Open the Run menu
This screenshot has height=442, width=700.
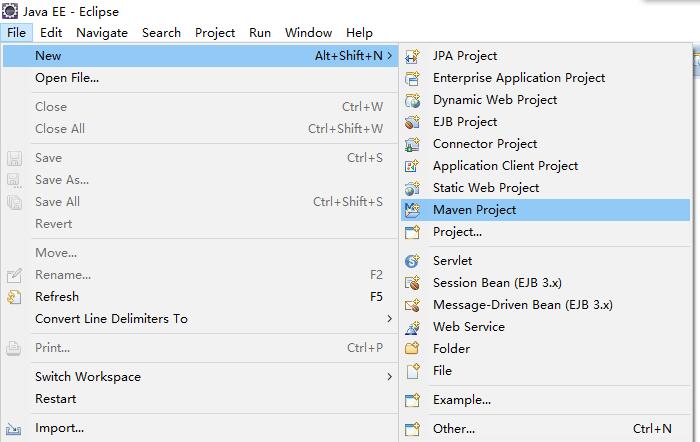[x=260, y=33]
